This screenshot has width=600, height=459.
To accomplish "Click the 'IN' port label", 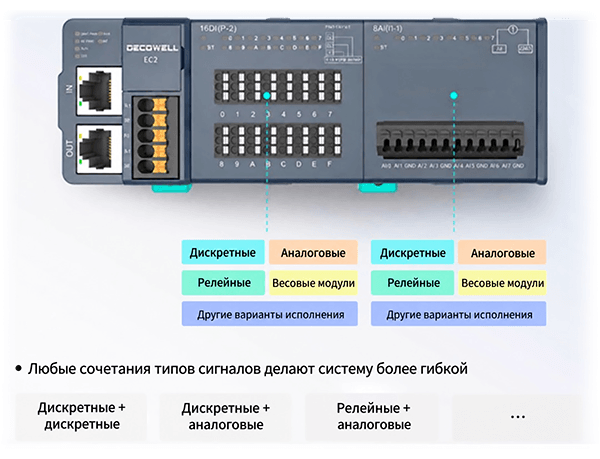I will pos(69,89).
